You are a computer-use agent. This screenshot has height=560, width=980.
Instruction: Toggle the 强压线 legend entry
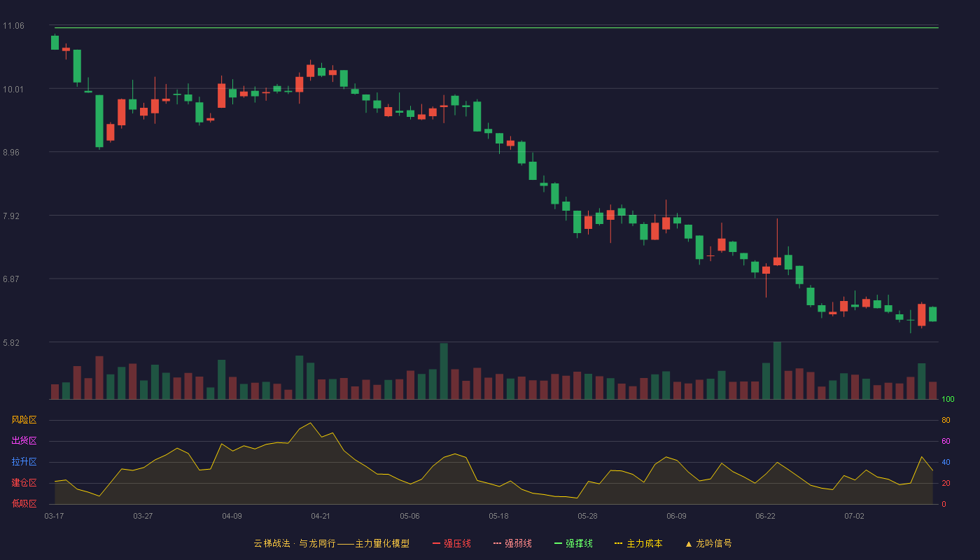point(451,543)
